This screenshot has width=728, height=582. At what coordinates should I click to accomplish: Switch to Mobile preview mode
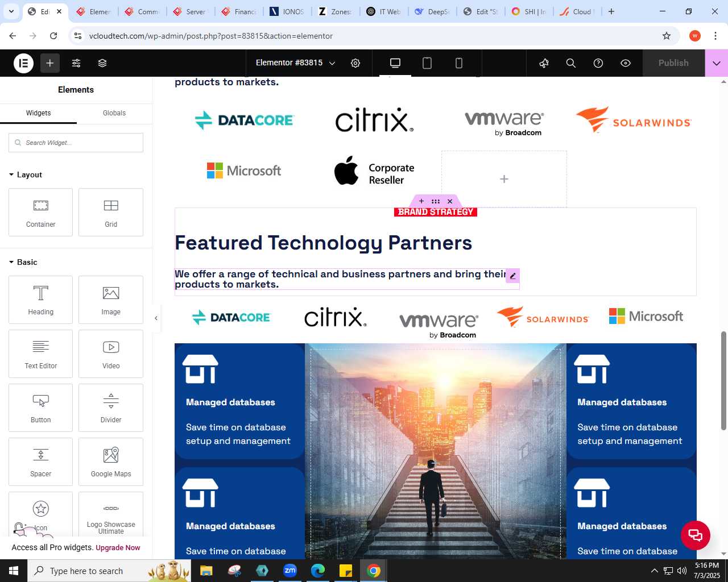459,63
